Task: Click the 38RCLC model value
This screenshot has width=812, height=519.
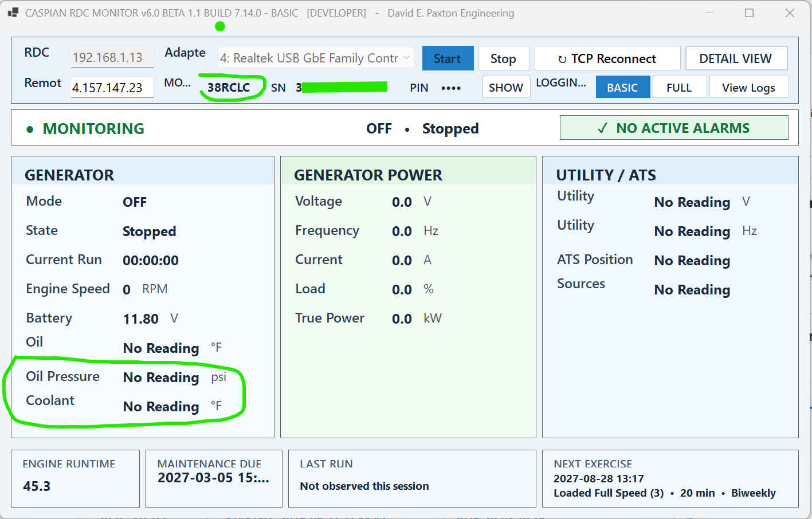Action: point(229,88)
